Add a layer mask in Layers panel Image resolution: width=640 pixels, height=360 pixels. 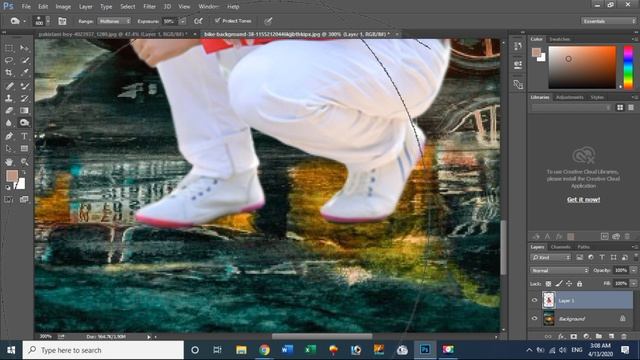pyautogui.click(x=573, y=336)
